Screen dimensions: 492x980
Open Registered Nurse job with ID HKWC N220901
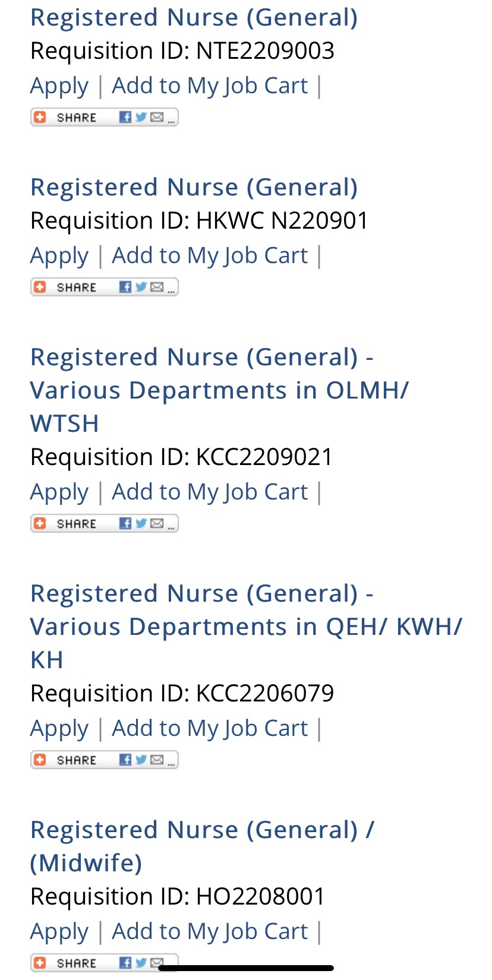click(x=194, y=188)
